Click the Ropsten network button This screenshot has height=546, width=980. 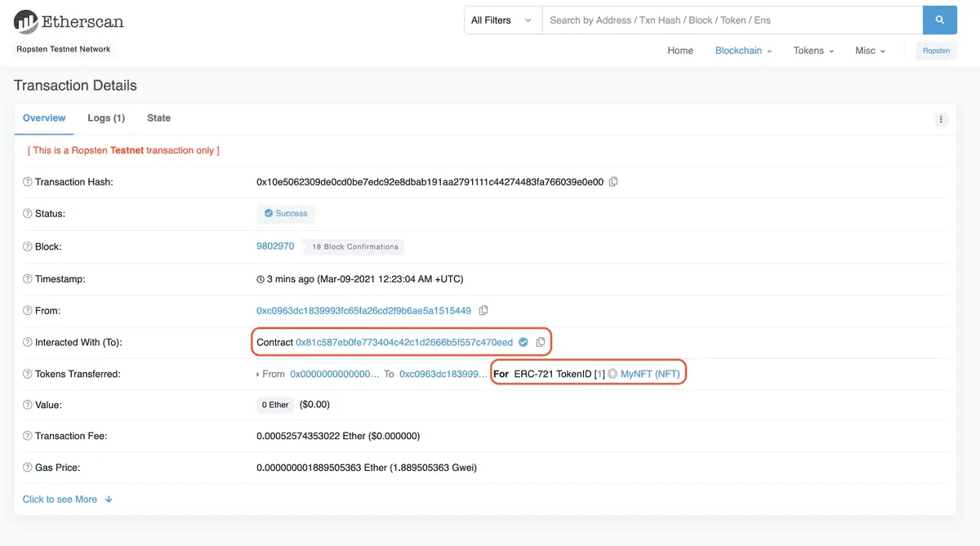coord(937,51)
